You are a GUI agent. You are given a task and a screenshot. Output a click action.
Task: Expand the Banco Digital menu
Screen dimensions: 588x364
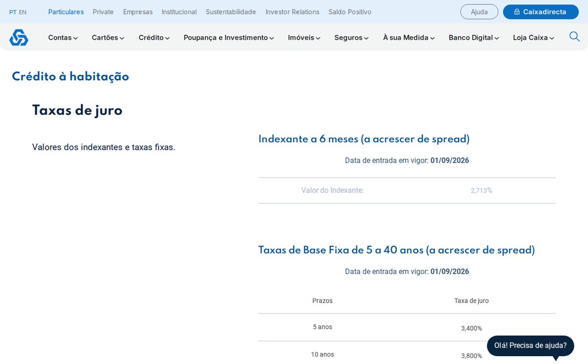(x=474, y=38)
